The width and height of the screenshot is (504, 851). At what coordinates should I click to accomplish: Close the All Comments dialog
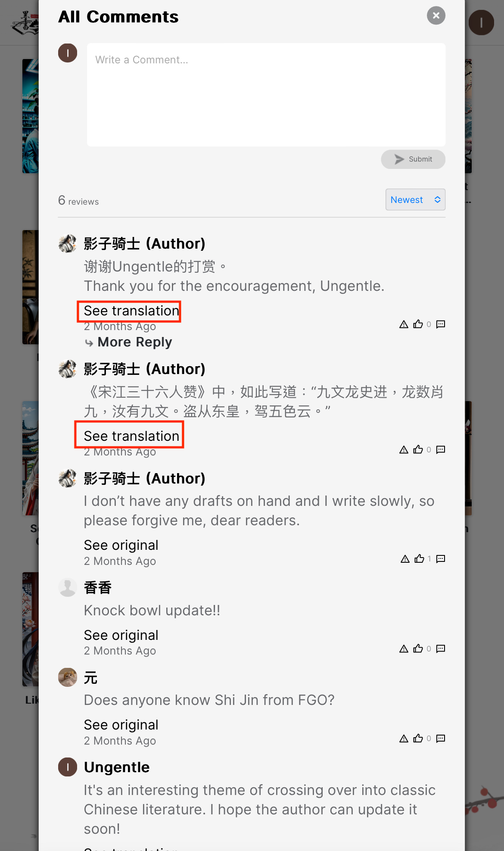(436, 16)
